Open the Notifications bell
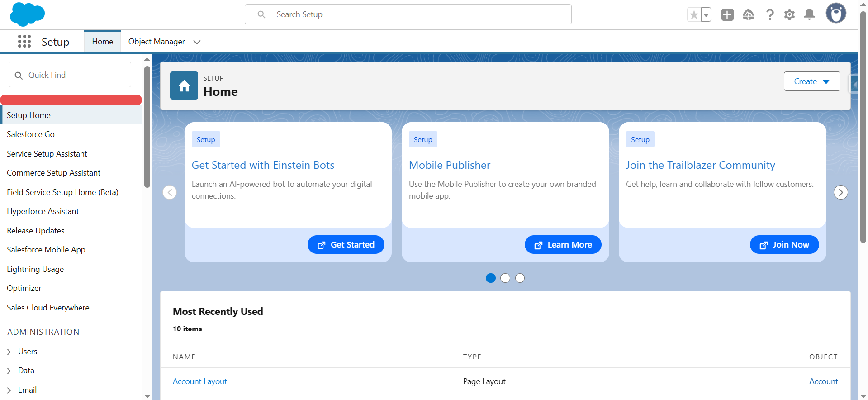868x400 pixels. 809,15
